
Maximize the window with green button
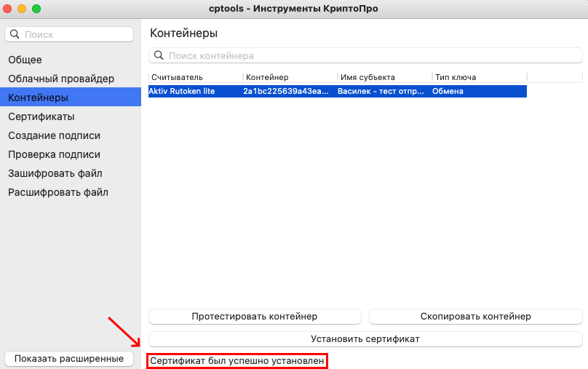[x=36, y=9]
